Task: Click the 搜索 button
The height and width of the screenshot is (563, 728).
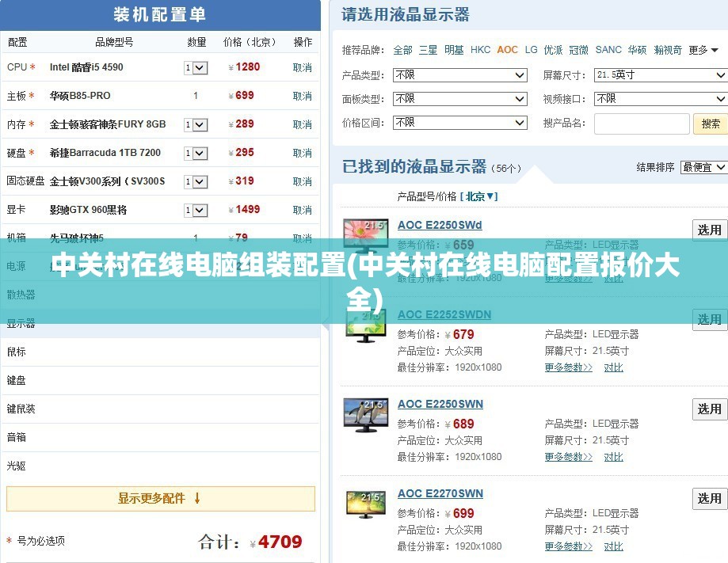Action: 711,124
